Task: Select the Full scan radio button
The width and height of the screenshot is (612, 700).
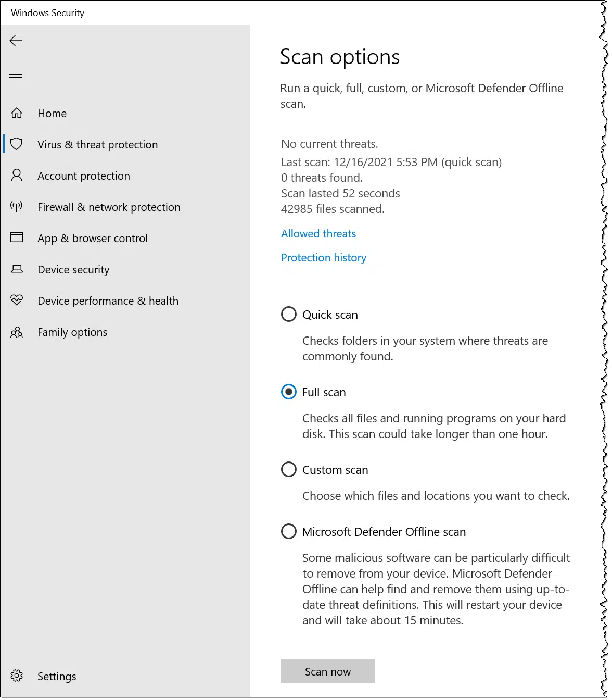Action: point(289,392)
